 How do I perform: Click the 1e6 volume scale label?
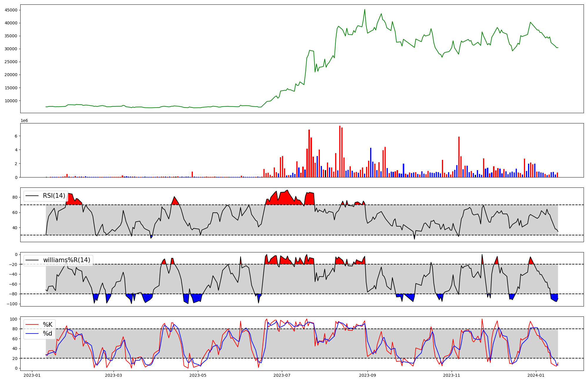[24, 121]
